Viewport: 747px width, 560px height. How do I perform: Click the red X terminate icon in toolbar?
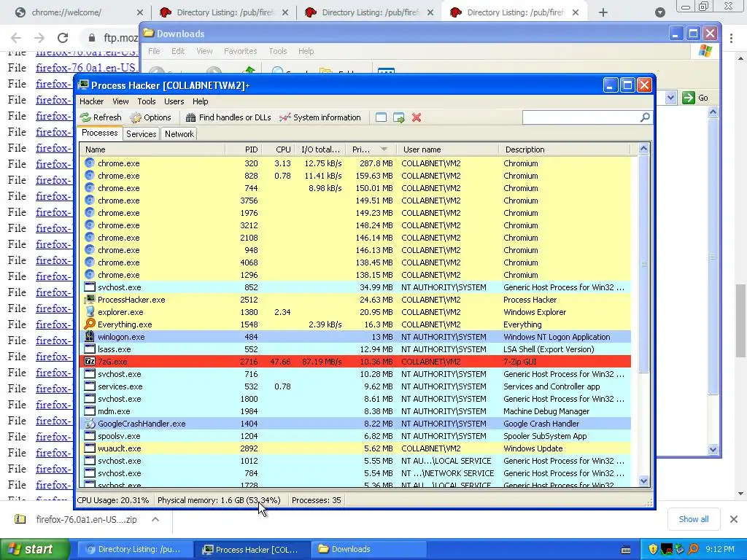click(x=417, y=117)
